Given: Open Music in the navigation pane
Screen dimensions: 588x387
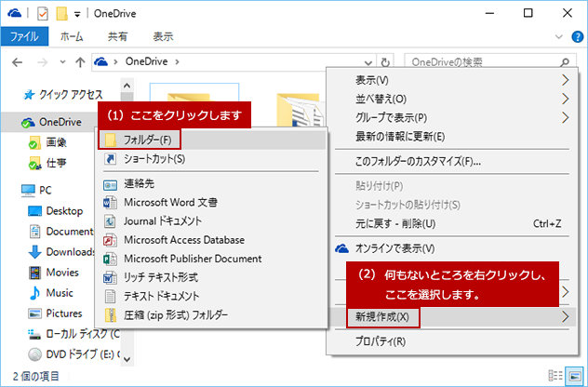Looking at the screenshot, I should coord(50,293).
